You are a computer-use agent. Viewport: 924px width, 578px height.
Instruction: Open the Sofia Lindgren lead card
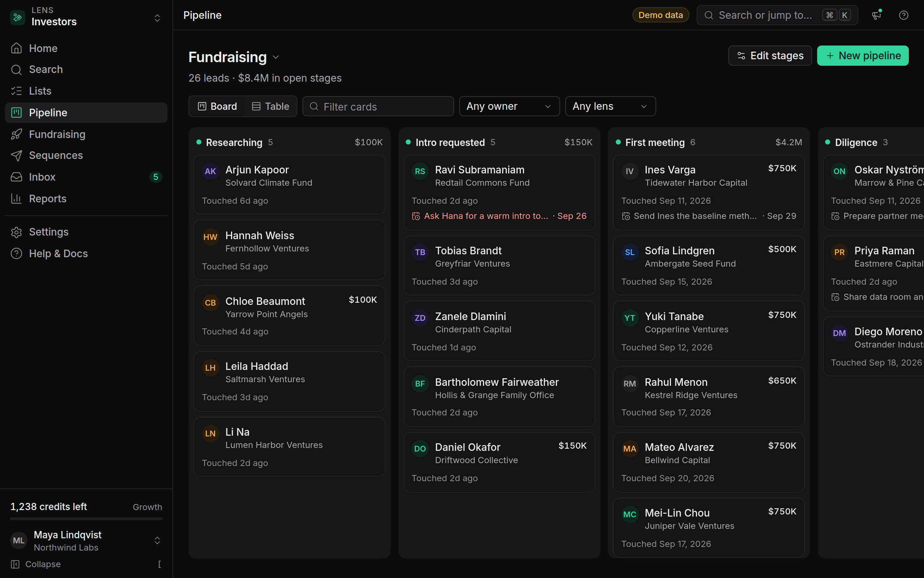click(x=709, y=266)
